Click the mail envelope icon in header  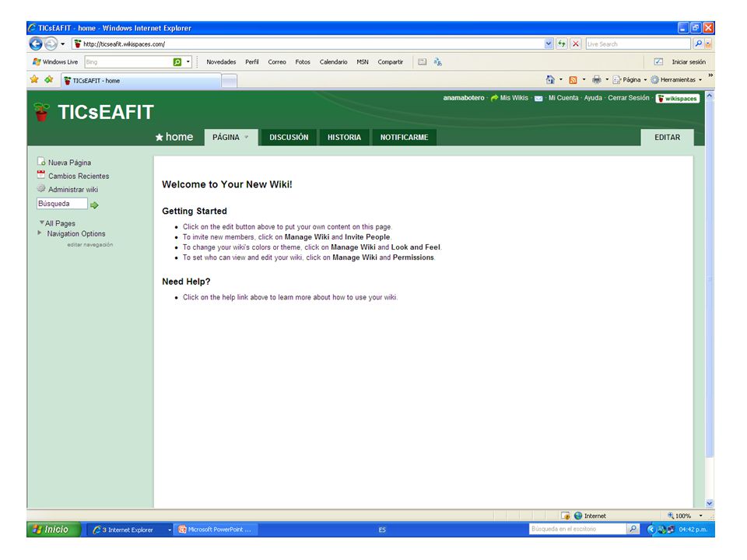click(x=538, y=98)
